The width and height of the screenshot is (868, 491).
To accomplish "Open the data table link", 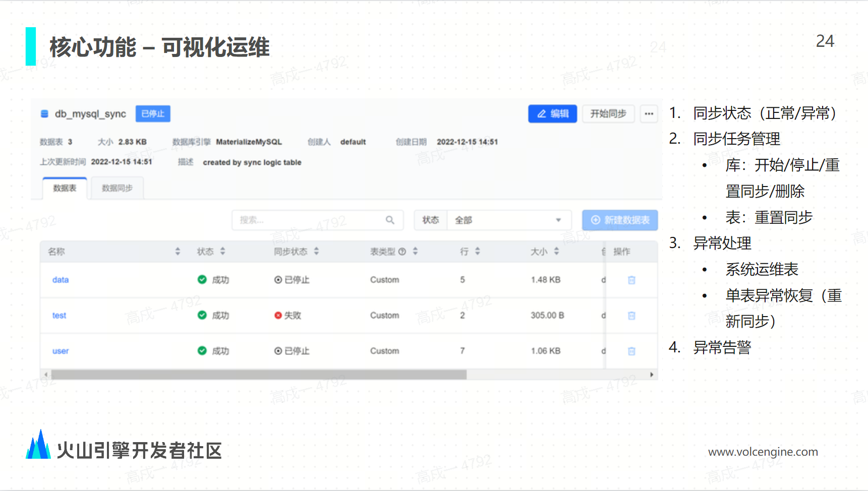I will pyautogui.click(x=60, y=280).
